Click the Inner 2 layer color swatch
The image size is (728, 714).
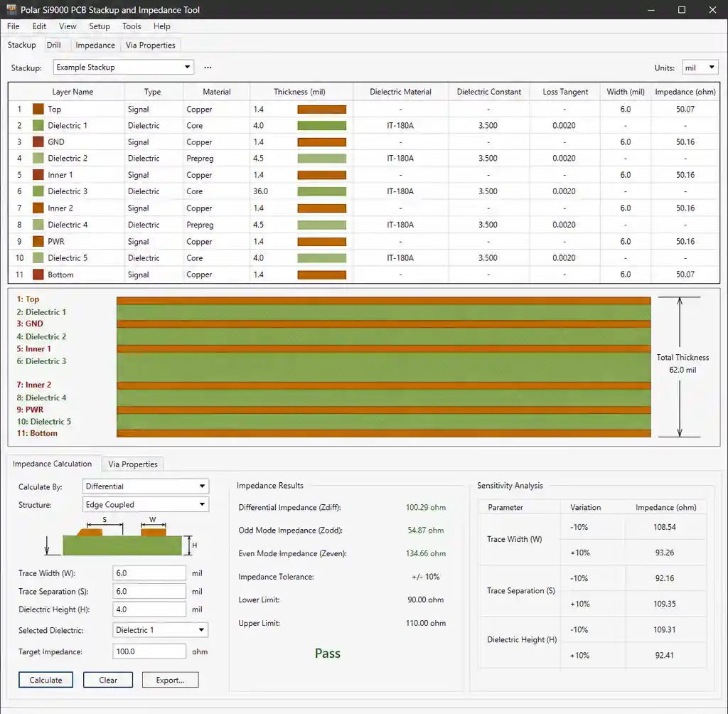click(38, 208)
